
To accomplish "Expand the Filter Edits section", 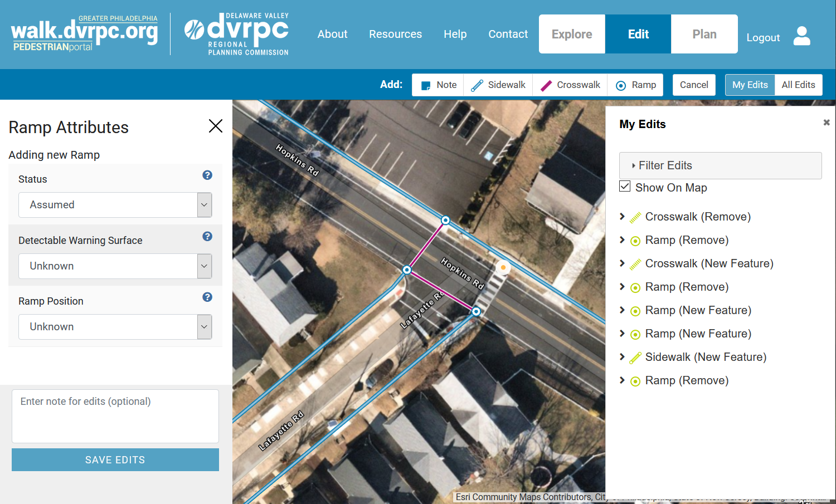I will (x=720, y=165).
